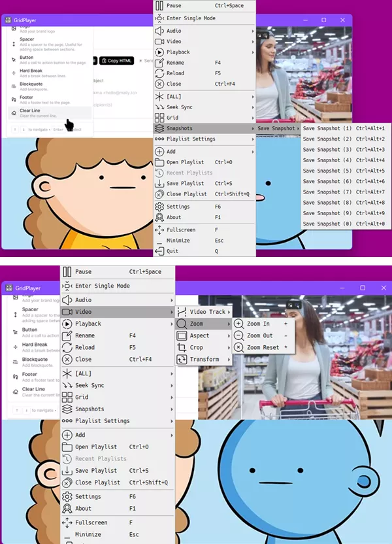Screen dimensions: 392x544
Task: Expand the Grid submenu arrow in the upper menu
Action: [253, 118]
